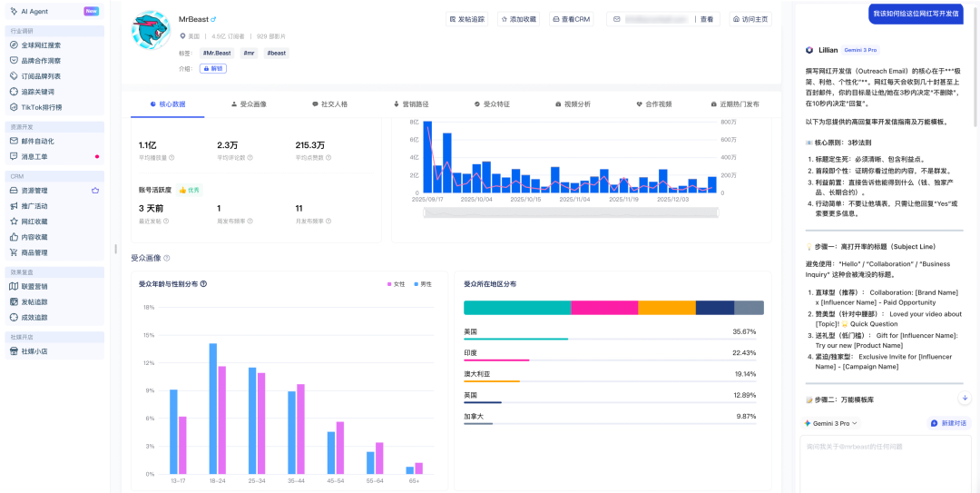Click the 推广活动 megaphone icon
The image size is (980, 493).
(x=14, y=206)
